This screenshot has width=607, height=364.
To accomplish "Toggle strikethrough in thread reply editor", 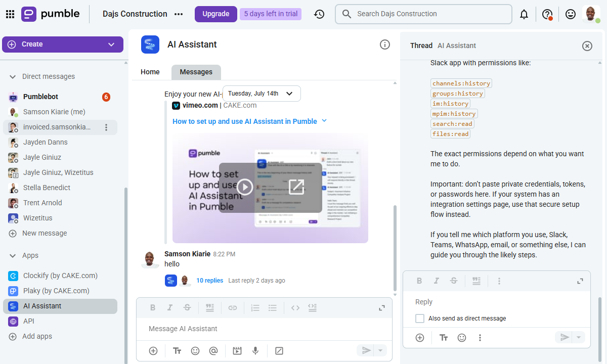I will coord(454,281).
